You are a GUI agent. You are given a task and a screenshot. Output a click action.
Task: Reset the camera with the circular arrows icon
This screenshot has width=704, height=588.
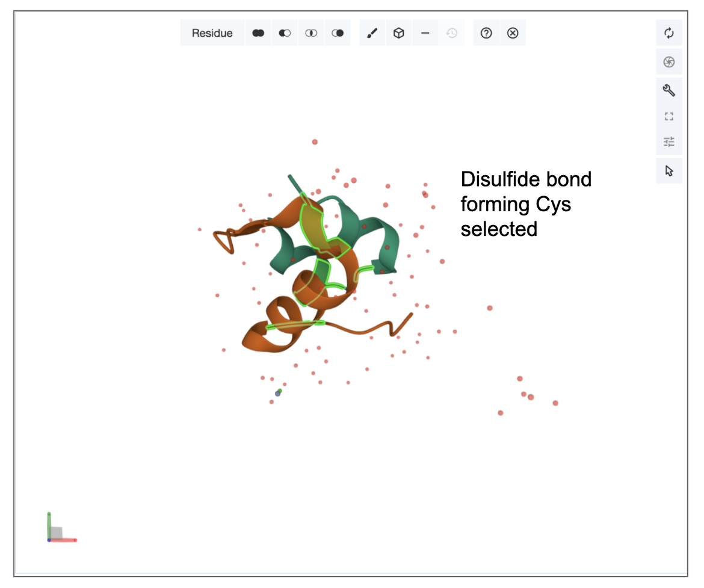(669, 33)
